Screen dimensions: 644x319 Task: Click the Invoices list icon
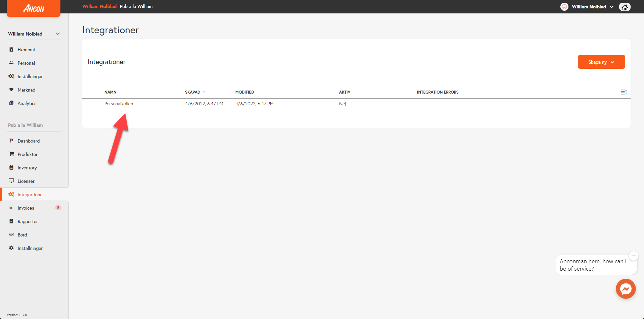click(x=11, y=208)
